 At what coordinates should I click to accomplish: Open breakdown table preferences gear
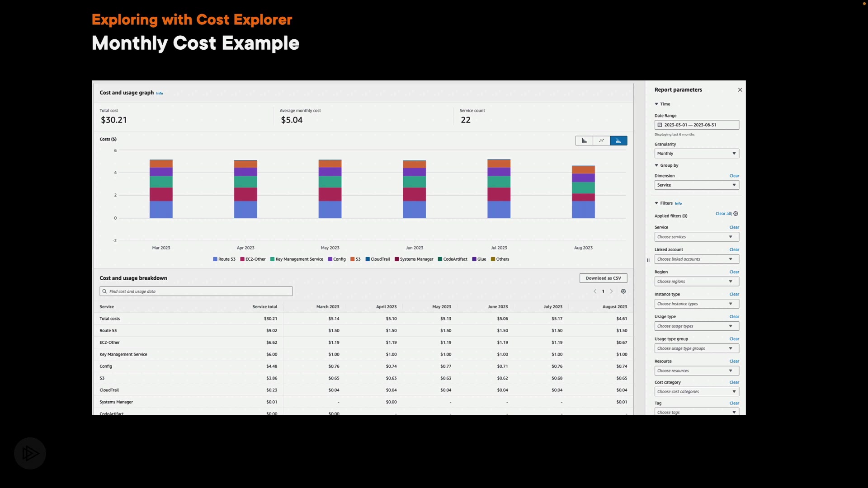tap(623, 291)
